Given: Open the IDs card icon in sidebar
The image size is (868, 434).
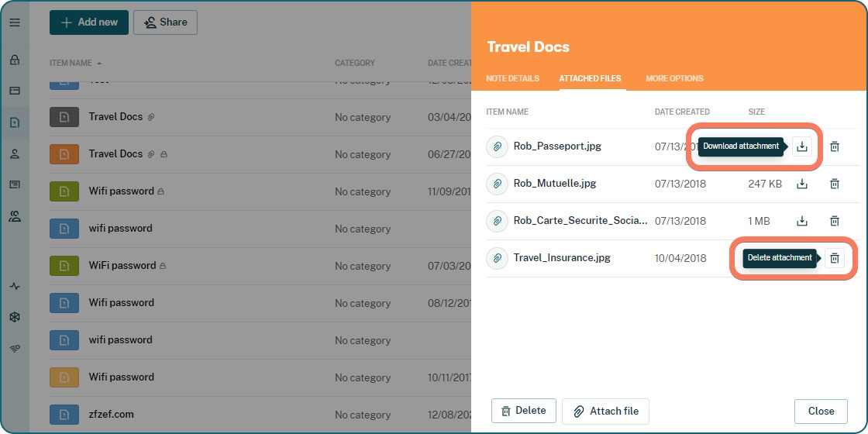Looking at the screenshot, I should pos(15,185).
